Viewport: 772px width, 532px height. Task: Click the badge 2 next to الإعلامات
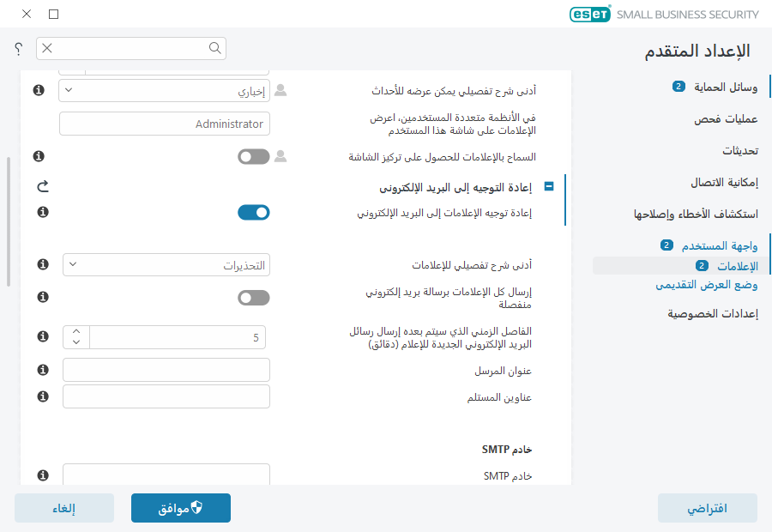click(x=702, y=265)
